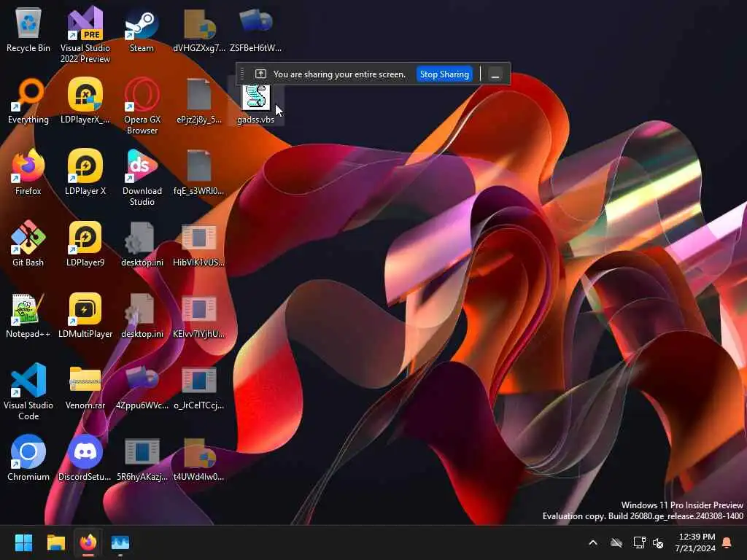This screenshot has width=747, height=560.
Task: Open the clock showing 12:39 PM
Action: (695, 542)
